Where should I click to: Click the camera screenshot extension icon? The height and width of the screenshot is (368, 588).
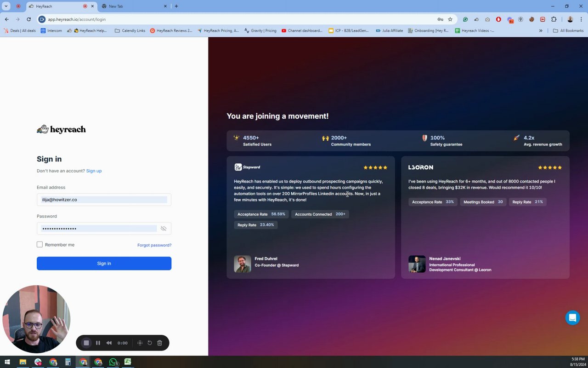[487, 19]
